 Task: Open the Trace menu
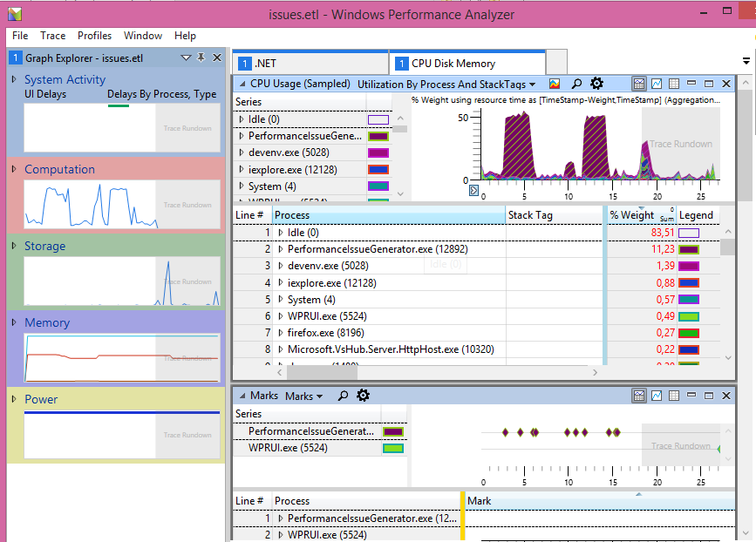(x=52, y=36)
